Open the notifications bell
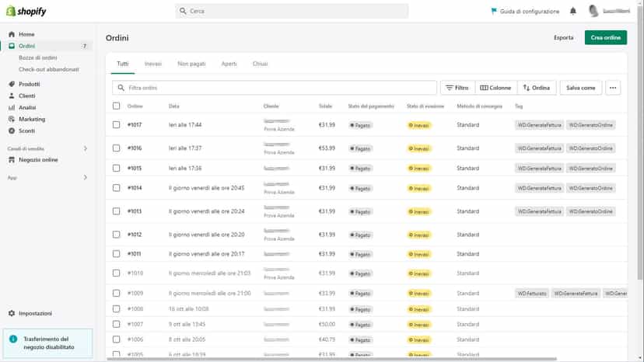The image size is (644, 362). [x=573, y=11]
